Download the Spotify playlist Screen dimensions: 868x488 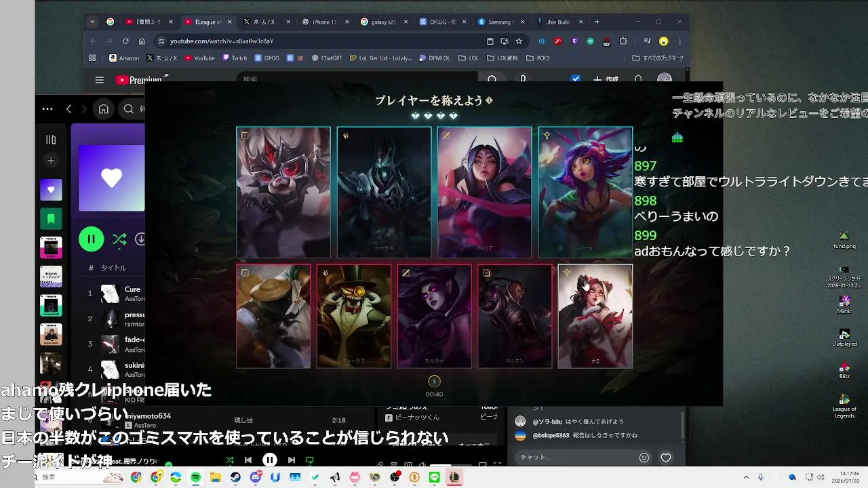point(140,239)
